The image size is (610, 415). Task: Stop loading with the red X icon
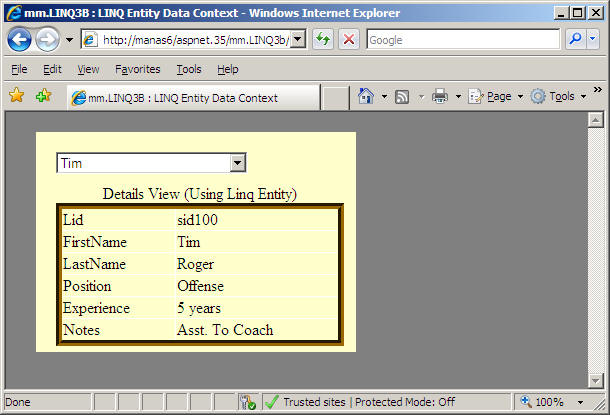coord(349,39)
